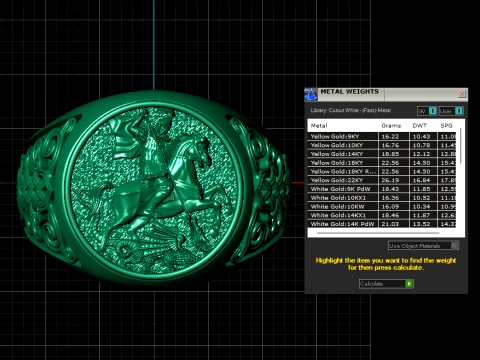Click the 16.84 DWT value
This screenshot has width=480, height=360.
click(x=421, y=180)
